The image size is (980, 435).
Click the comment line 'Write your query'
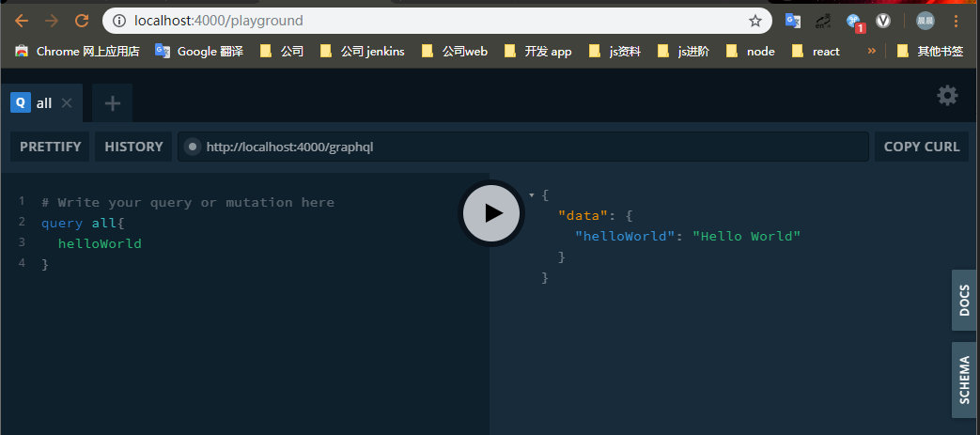click(x=188, y=203)
